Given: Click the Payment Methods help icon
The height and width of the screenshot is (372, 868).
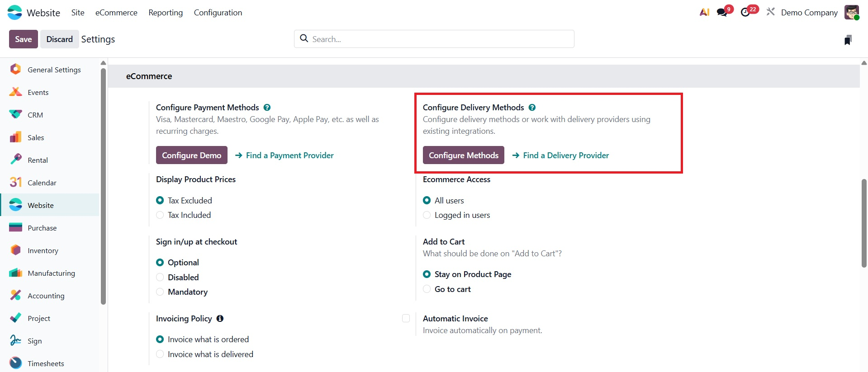Looking at the screenshot, I should (267, 108).
